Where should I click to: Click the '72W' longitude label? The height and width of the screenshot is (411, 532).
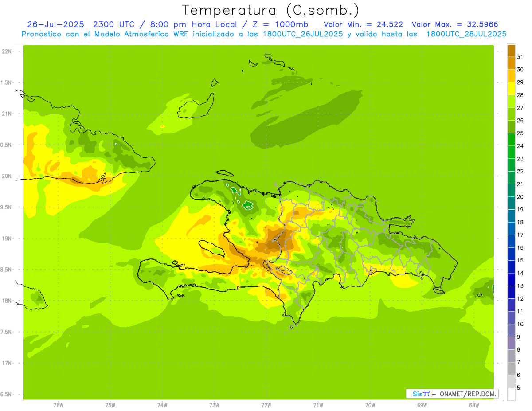(x=266, y=405)
